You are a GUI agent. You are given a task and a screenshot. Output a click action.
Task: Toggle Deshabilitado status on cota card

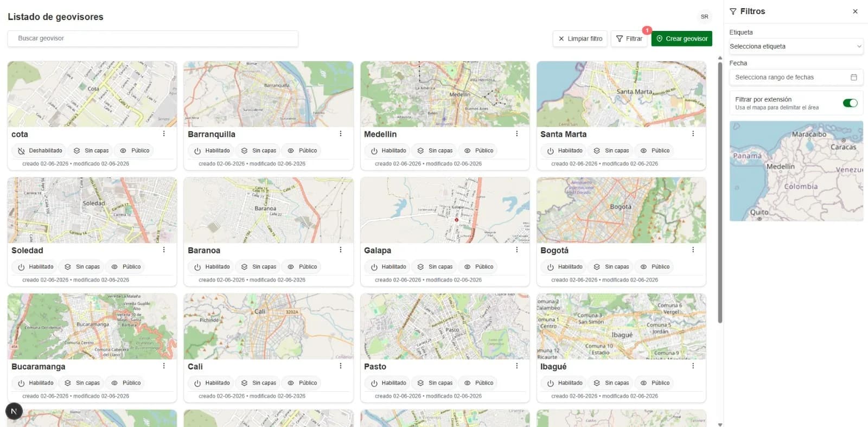coord(40,151)
